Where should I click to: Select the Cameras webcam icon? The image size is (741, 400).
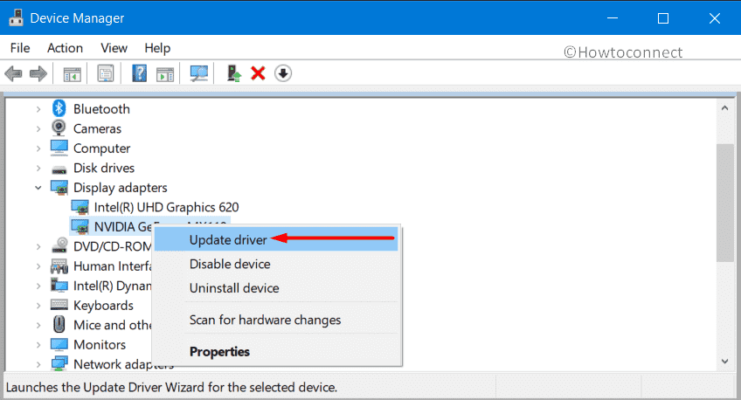tap(59, 128)
